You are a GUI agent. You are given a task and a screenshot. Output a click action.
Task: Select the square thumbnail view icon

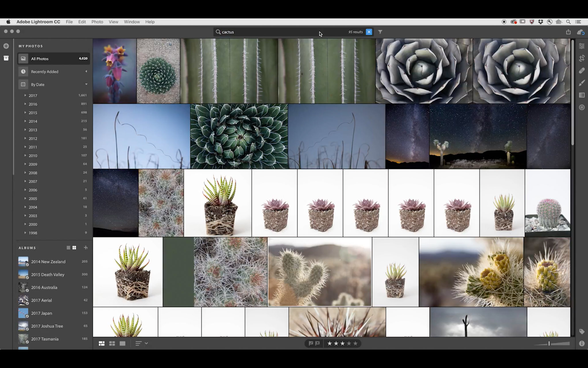click(x=112, y=343)
